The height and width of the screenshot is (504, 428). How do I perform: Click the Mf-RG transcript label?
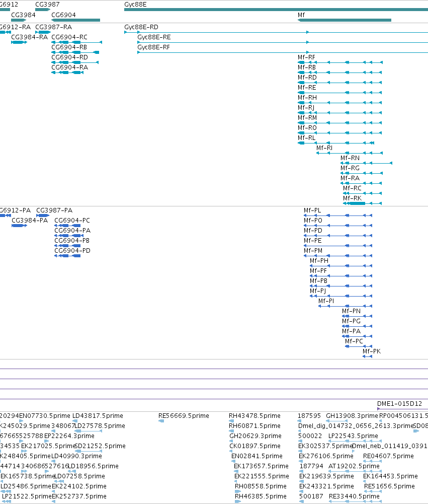click(x=350, y=168)
